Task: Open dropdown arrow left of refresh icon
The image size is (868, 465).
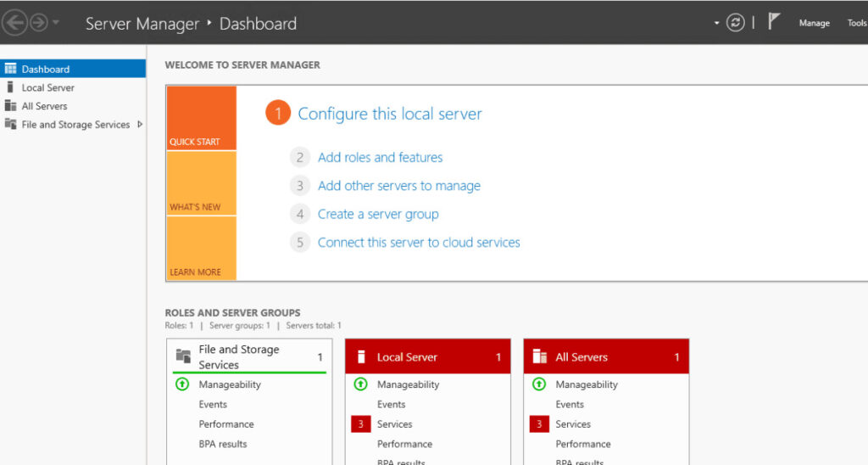Action: tap(716, 23)
